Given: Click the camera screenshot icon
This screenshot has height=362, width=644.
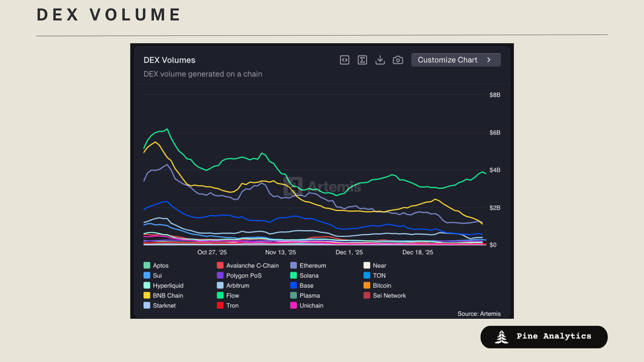Looking at the screenshot, I should click(398, 60).
